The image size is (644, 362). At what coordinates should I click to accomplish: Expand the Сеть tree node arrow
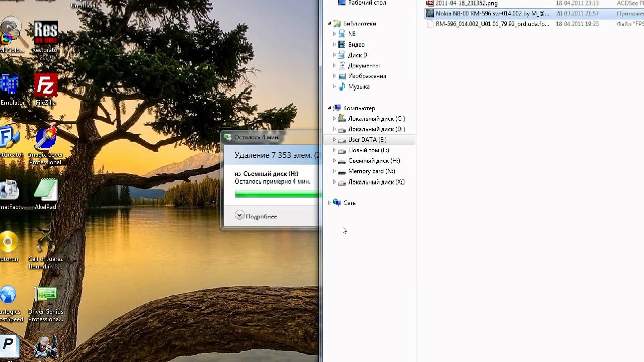click(330, 203)
